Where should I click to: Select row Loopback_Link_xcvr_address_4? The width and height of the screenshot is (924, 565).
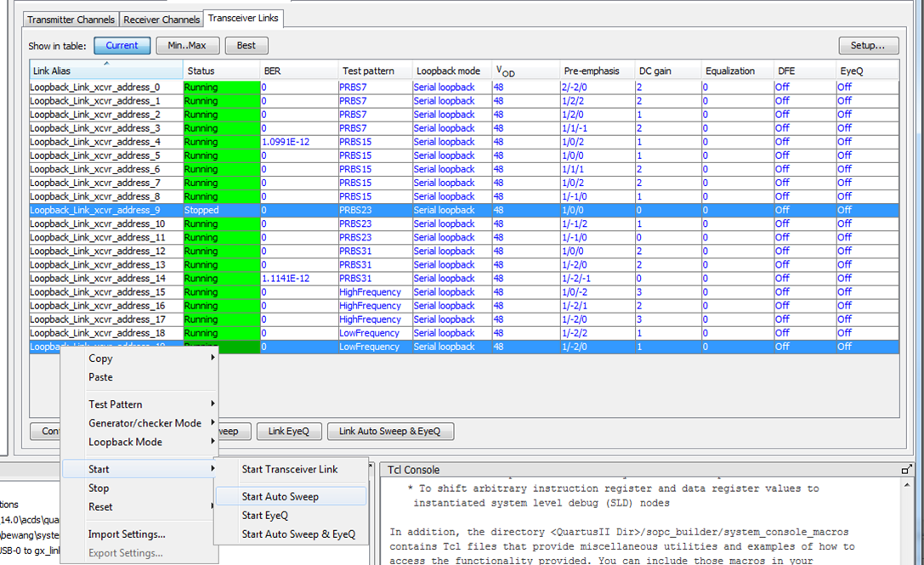[95, 142]
